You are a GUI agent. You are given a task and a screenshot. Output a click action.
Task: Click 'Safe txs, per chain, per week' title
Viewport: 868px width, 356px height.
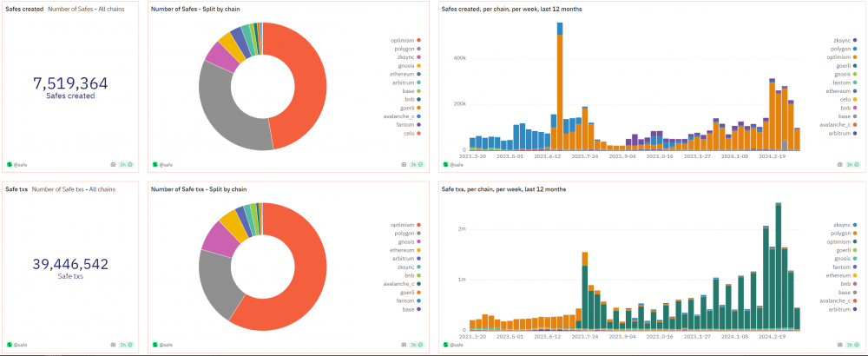point(503,189)
